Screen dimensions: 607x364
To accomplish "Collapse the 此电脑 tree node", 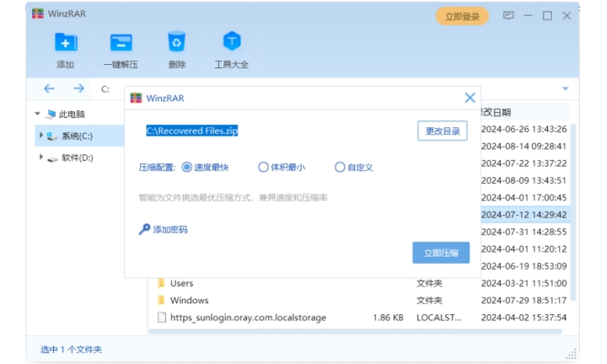I will click(x=38, y=114).
